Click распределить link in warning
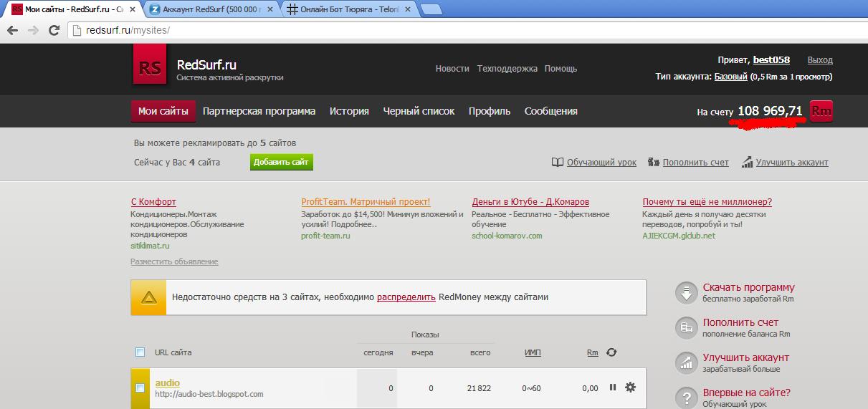Viewport: 868px width, 409px height. click(x=406, y=297)
